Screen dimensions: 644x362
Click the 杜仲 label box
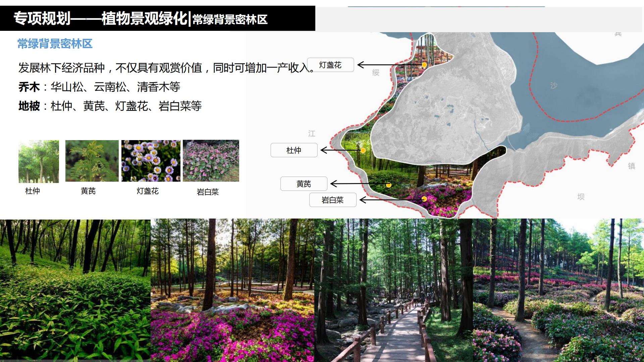[x=294, y=150]
